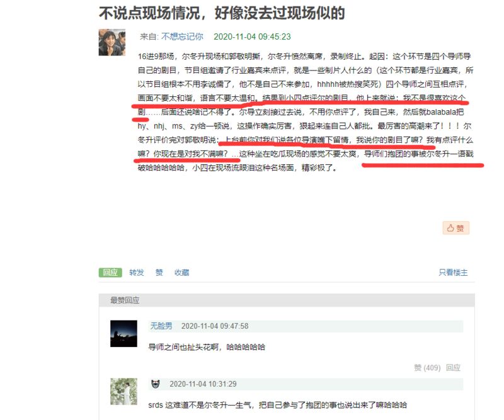Reply to 无脸男's comment via 回应

(453, 368)
